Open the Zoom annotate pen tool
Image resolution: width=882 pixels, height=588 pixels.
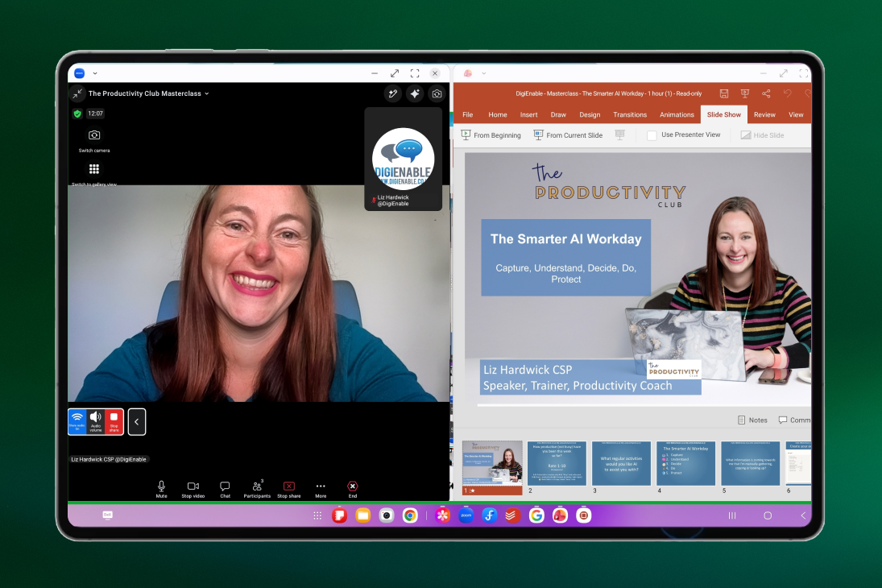click(392, 94)
